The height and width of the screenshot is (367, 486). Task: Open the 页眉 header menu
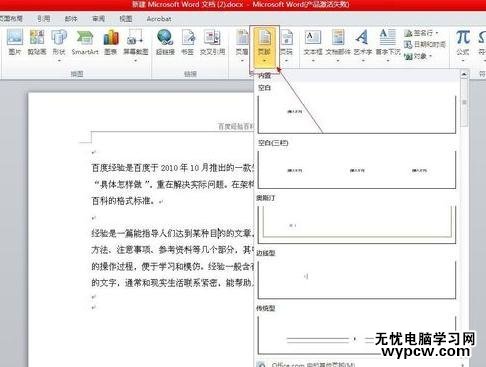(242, 45)
